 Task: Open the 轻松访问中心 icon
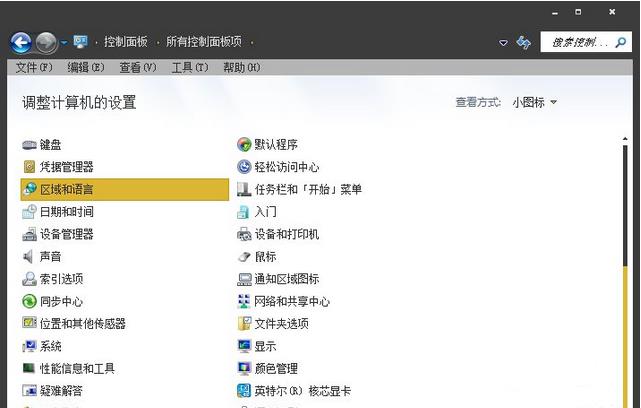244,167
